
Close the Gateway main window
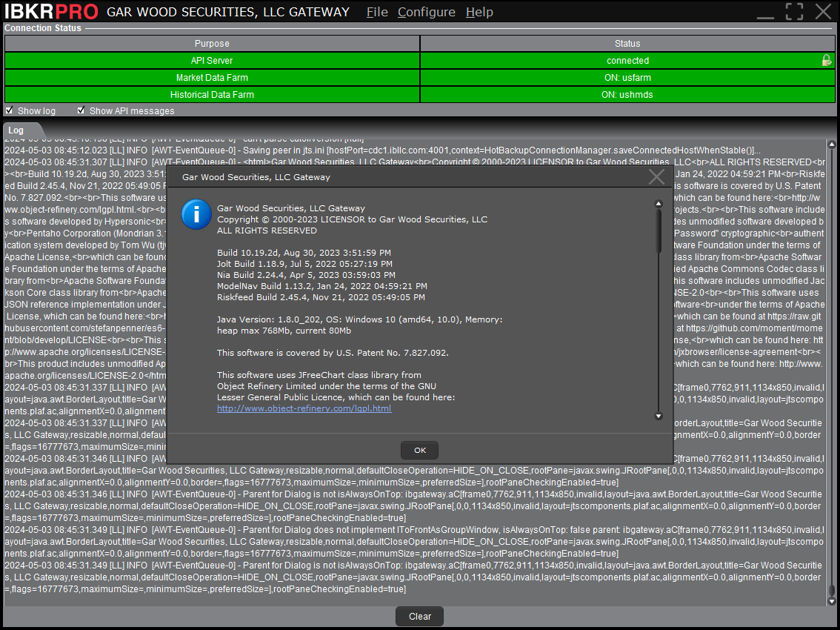point(823,11)
